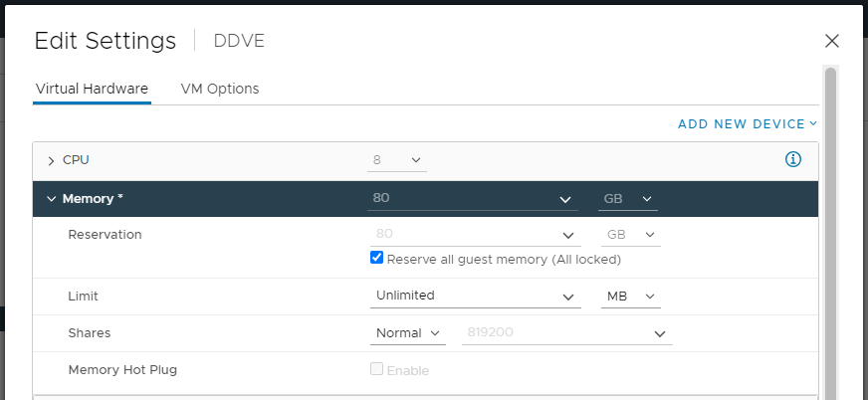The height and width of the screenshot is (400, 868).
Task: Open the CPU count dropdown
Action: 397,159
